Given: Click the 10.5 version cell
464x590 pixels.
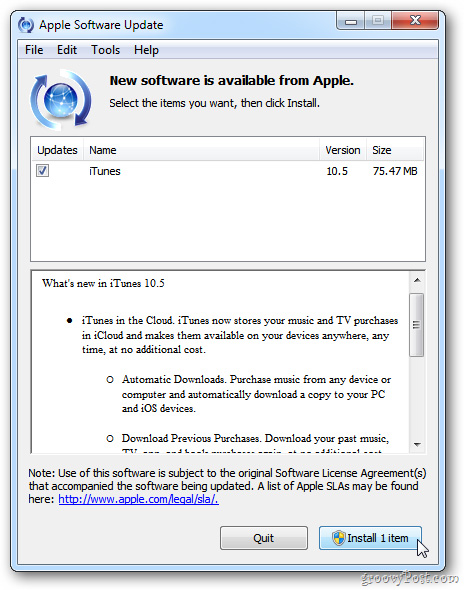Looking at the screenshot, I should click(x=337, y=171).
